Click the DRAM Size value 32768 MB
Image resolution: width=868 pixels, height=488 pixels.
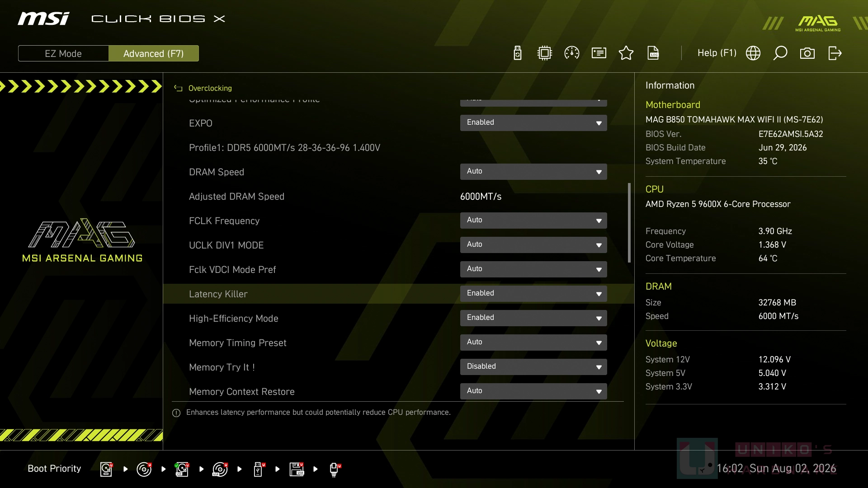click(777, 303)
